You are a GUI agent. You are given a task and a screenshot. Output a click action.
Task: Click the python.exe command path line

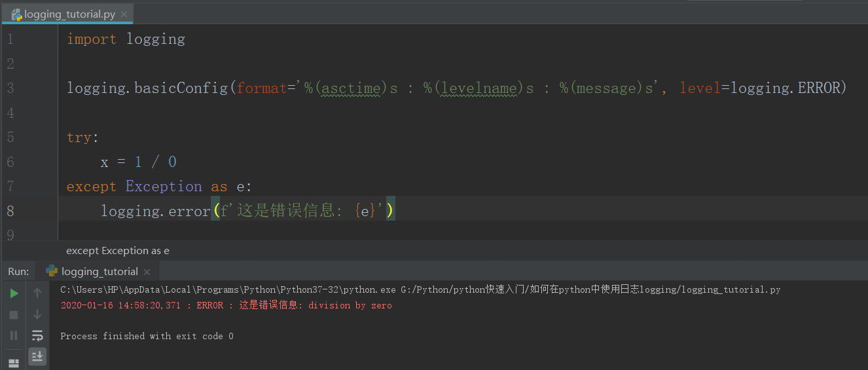420,289
